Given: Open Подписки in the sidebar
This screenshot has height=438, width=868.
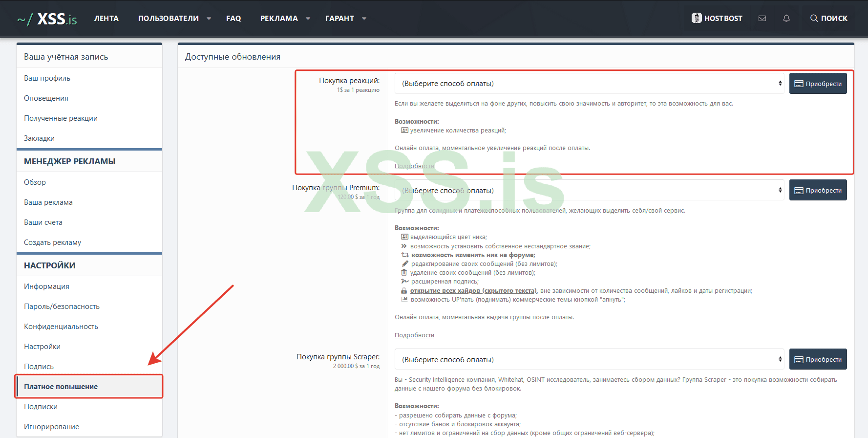Looking at the screenshot, I should click(89, 407).
